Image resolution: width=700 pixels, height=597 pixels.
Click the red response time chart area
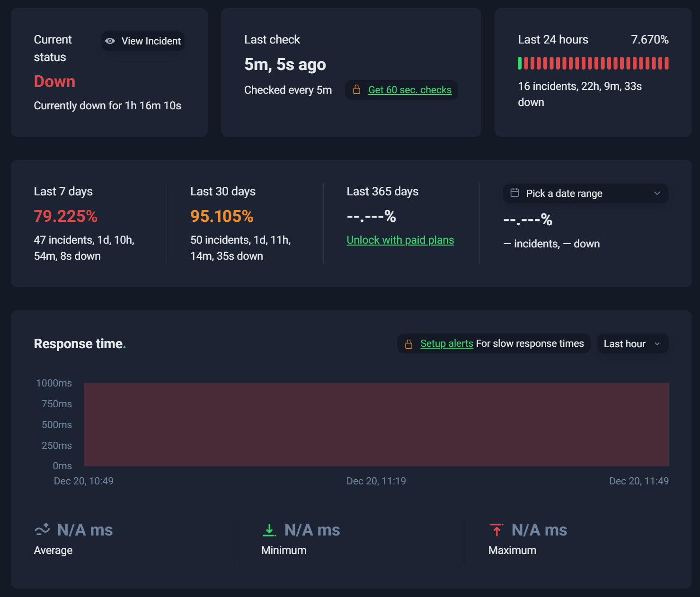point(376,424)
